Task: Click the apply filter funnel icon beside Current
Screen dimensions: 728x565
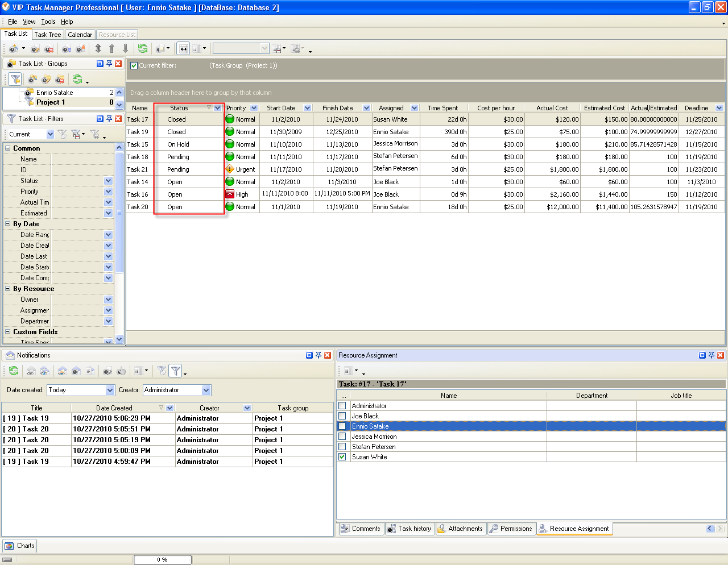Action: pyautogui.click(x=63, y=134)
